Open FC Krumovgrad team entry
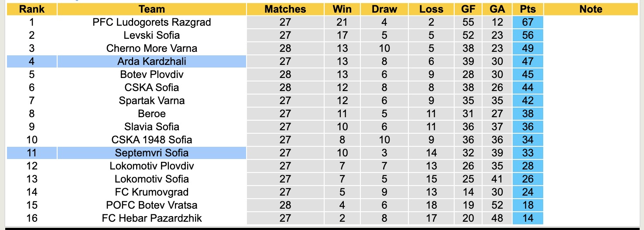The image size is (644, 230). (152, 192)
